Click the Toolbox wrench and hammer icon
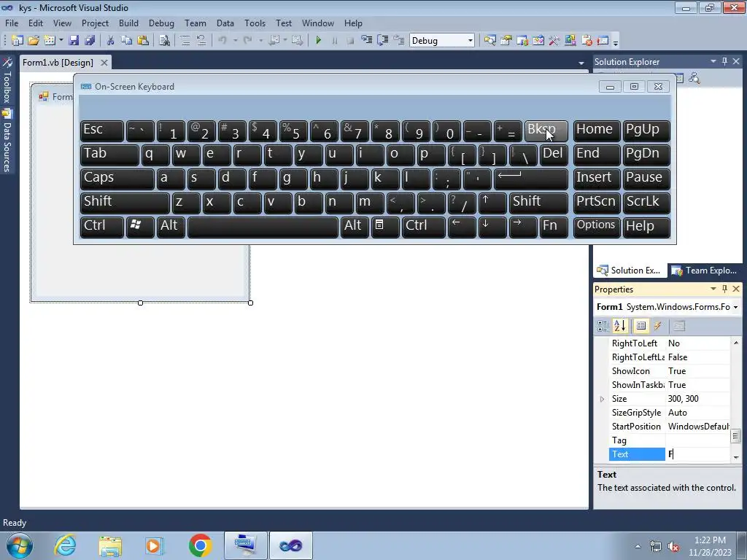The height and width of the screenshot is (560, 747). coord(554,41)
